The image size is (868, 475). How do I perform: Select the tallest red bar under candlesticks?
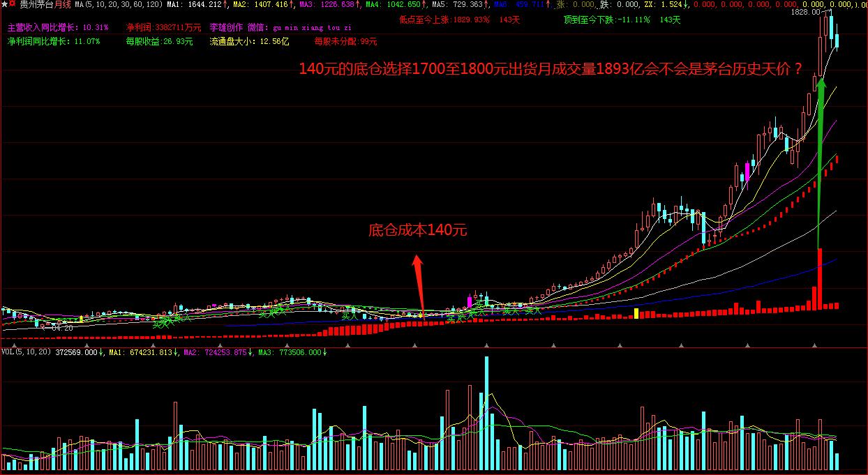click(x=821, y=279)
